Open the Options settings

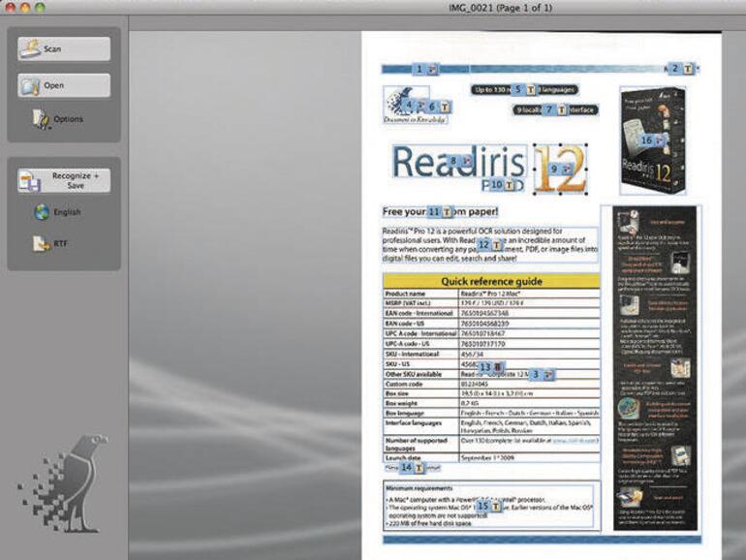point(58,119)
